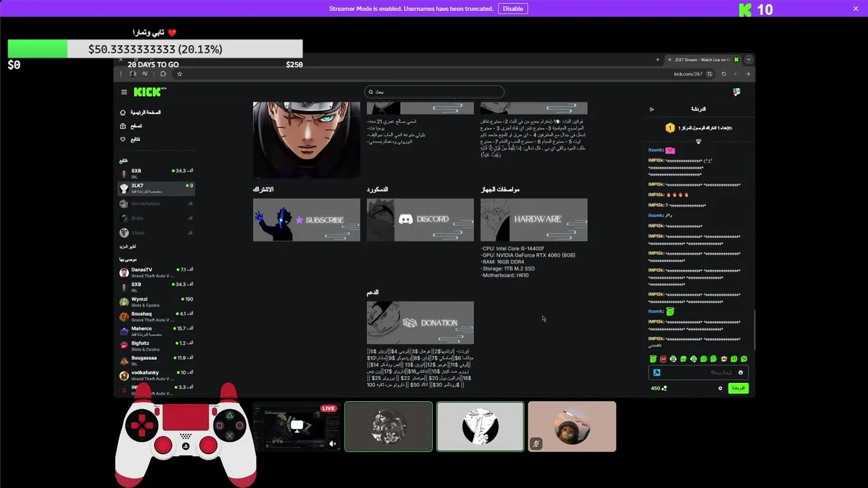Click the muted mic icon on cat tile
868x488 pixels.
(536, 444)
